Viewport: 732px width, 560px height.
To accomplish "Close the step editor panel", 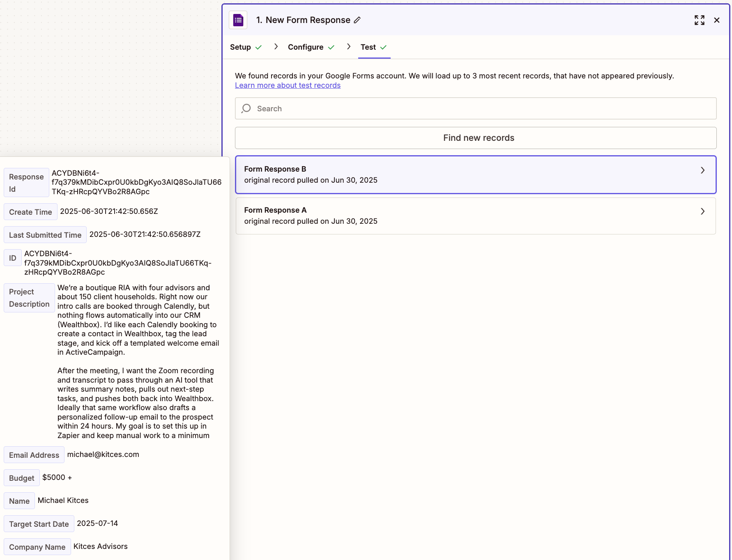I will 717,20.
